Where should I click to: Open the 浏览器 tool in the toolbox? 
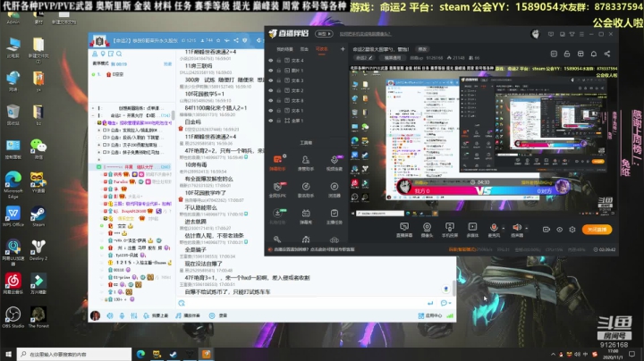click(335, 189)
